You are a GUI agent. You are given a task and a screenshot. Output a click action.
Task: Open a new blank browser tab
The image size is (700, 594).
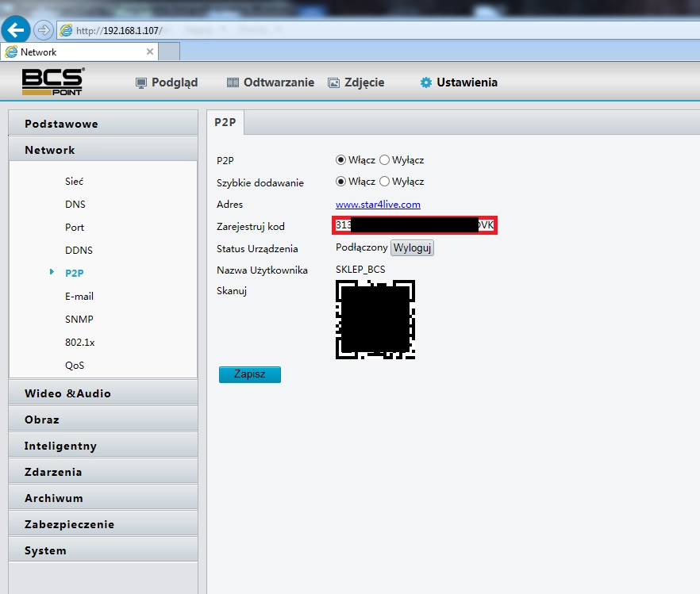click(x=169, y=52)
